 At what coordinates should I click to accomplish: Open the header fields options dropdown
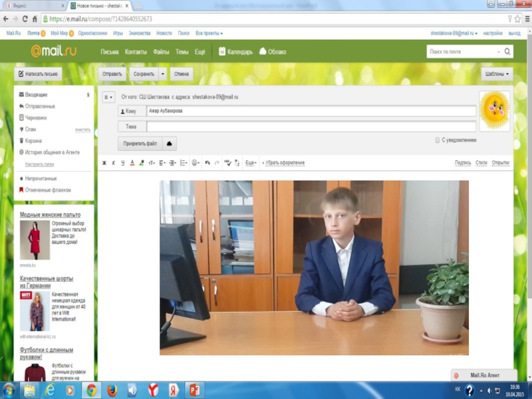click(108, 97)
